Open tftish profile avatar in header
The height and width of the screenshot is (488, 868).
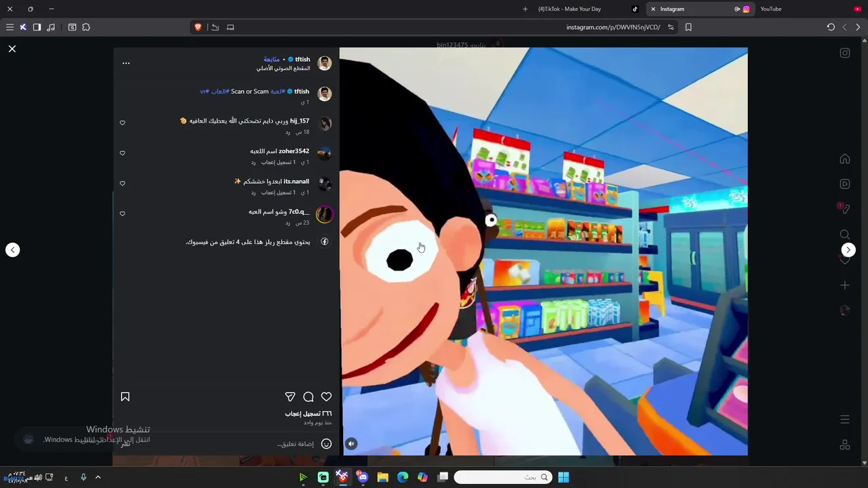pyautogui.click(x=325, y=63)
